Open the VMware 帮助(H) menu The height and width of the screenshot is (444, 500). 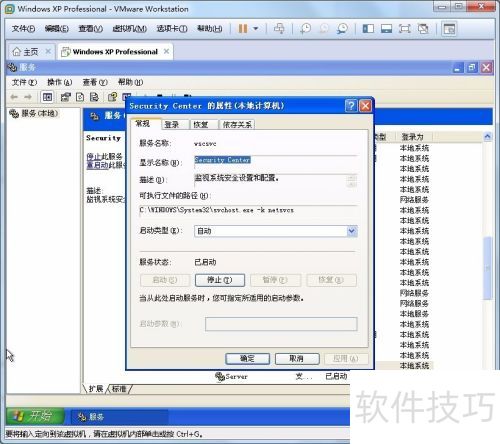pyautogui.click(x=210, y=29)
